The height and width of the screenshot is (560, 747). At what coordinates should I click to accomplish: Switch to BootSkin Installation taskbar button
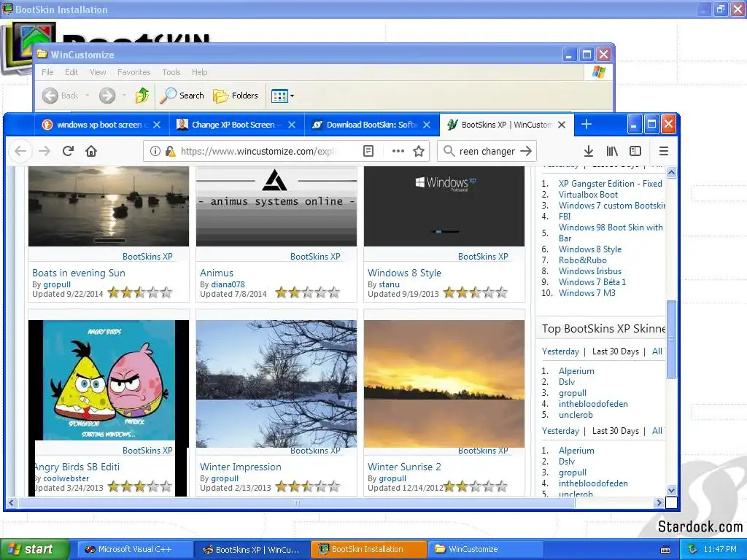coord(368,550)
